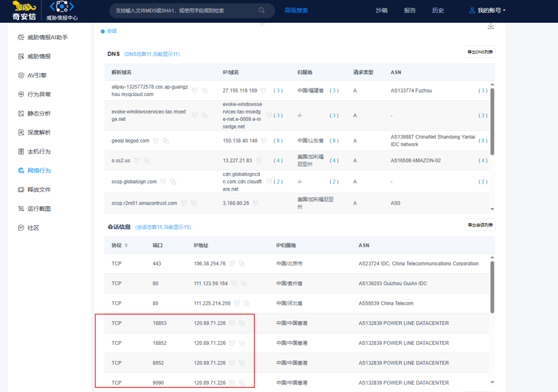Click threat intel icon next to 27.155.119.189
The image size is (558, 392).
(x=263, y=90)
